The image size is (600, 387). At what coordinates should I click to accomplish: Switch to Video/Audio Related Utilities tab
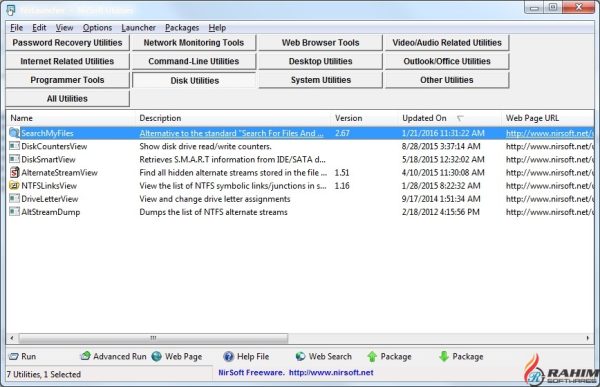(447, 42)
